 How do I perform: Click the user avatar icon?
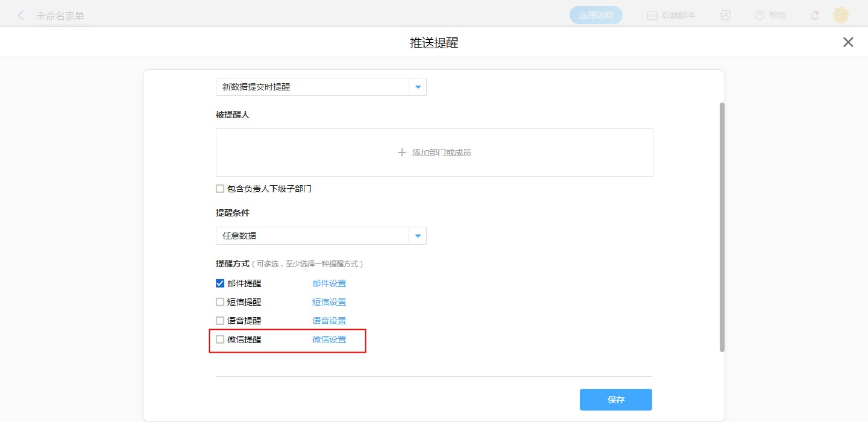click(840, 16)
